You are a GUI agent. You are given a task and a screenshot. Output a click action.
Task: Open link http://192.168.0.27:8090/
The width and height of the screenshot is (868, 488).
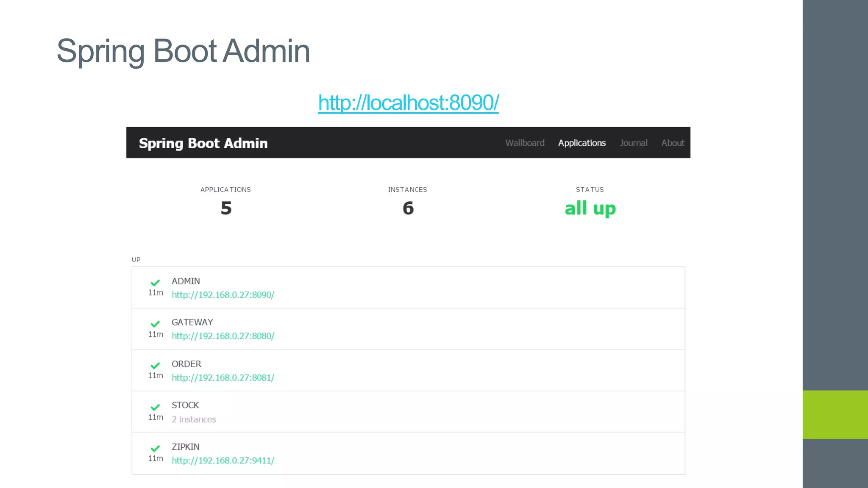[223, 295]
